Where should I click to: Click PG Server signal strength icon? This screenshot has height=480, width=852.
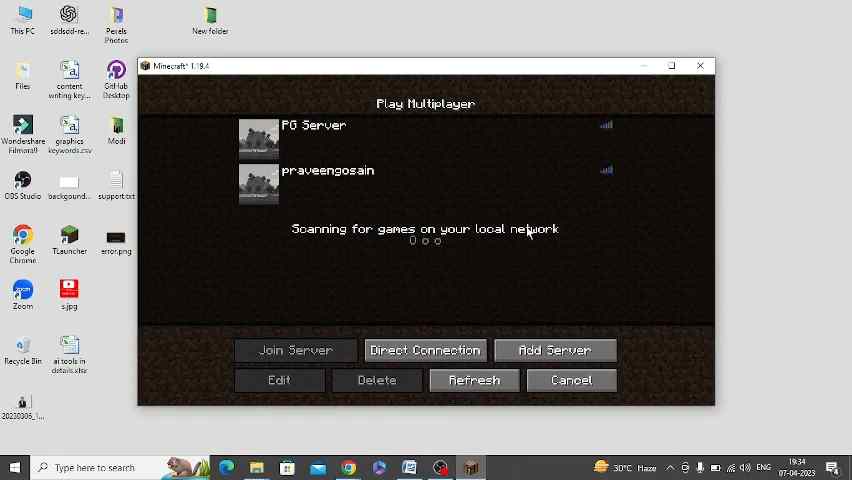click(x=606, y=124)
